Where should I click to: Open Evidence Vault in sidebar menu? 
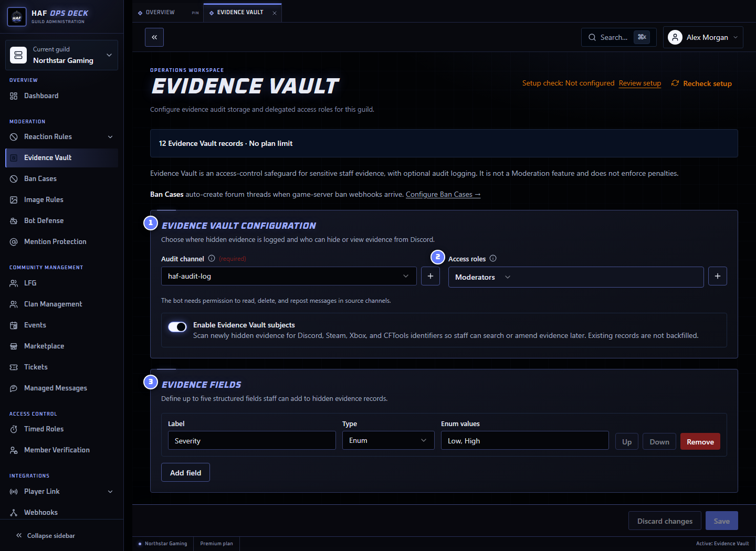click(62, 158)
